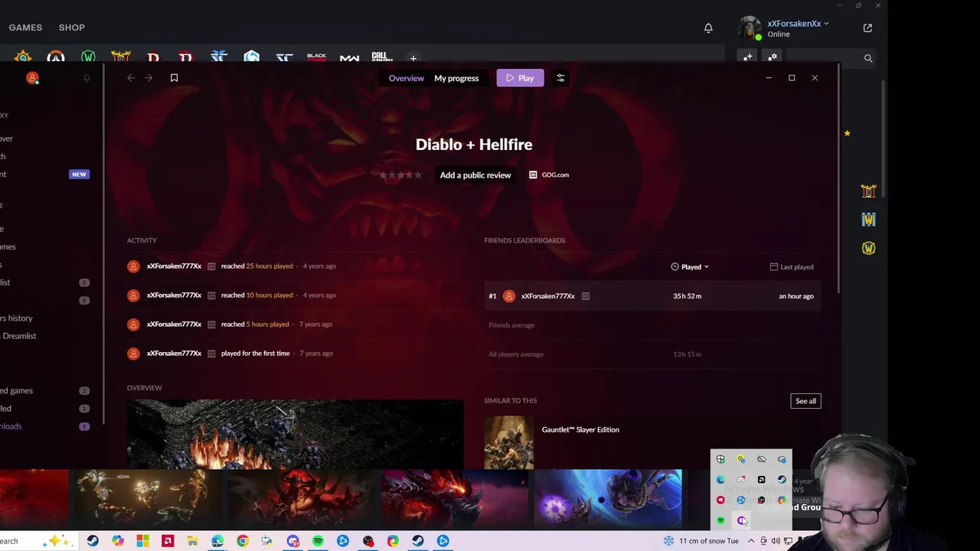Open the SHOP menu in Battle.net
Image resolution: width=980 pixels, height=551 pixels.
point(72,28)
